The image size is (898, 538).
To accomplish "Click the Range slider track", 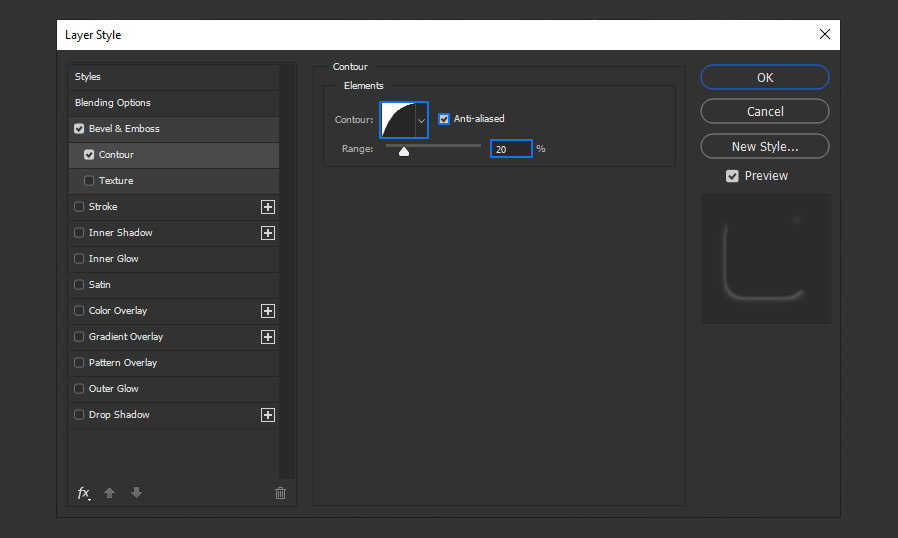I will (434, 146).
